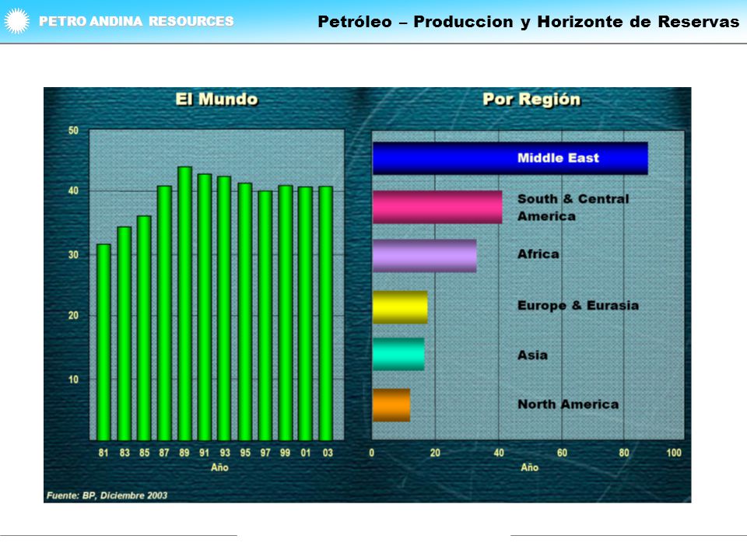Click the '0' value on the region x-axis

click(x=372, y=453)
